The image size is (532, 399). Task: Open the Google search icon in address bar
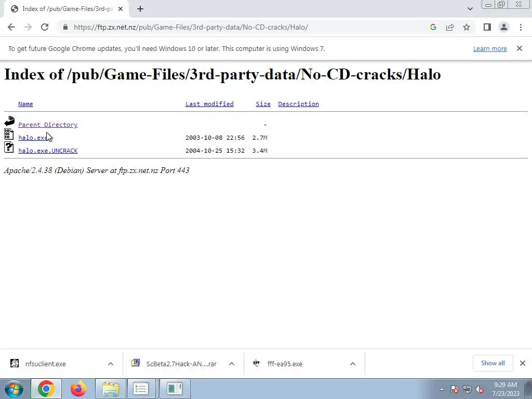coord(433,27)
